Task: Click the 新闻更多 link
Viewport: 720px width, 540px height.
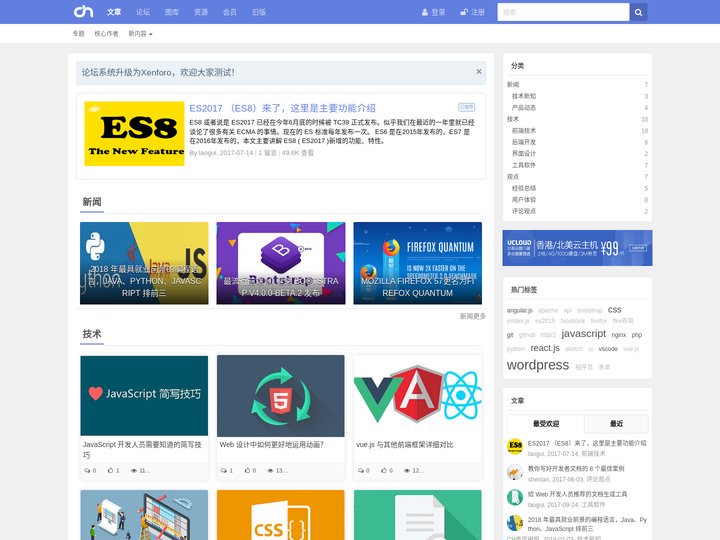Action: click(473, 316)
